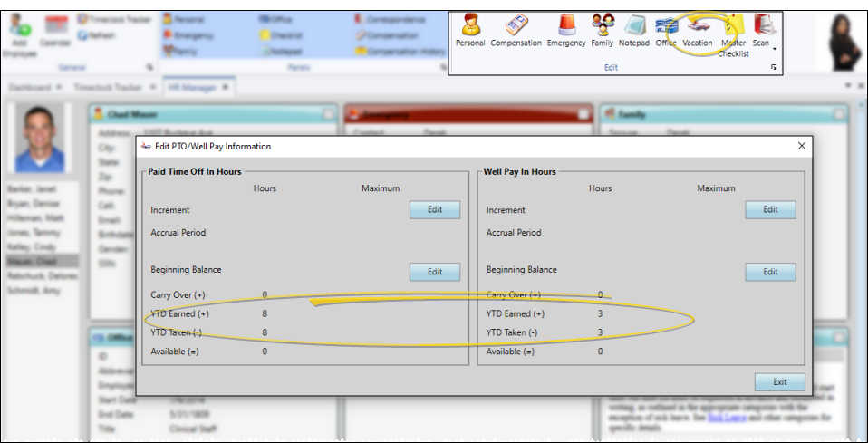Open the Vacation edit icon

pos(698,30)
